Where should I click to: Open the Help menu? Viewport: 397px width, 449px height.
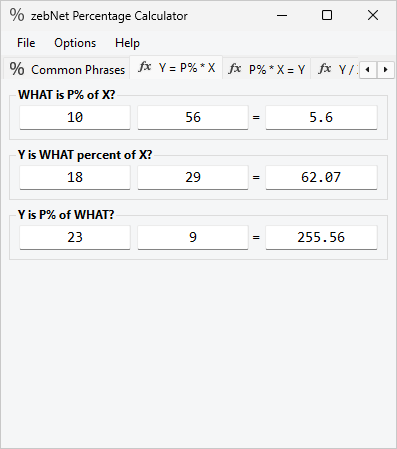pyautogui.click(x=127, y=43)
